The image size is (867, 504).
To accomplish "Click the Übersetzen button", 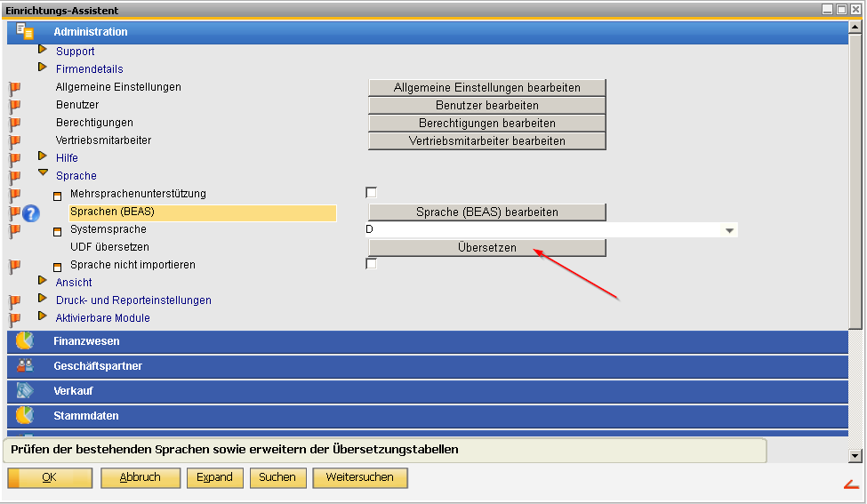I will [487, 248].
